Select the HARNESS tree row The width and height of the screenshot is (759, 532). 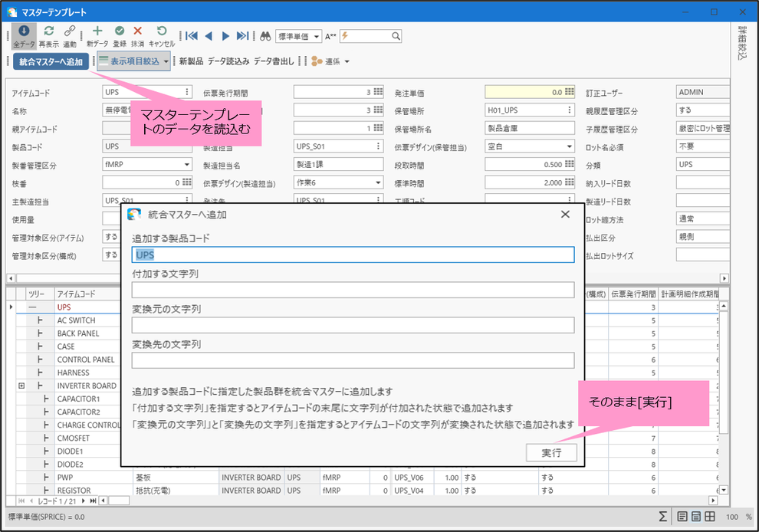[x=73, y=373]
